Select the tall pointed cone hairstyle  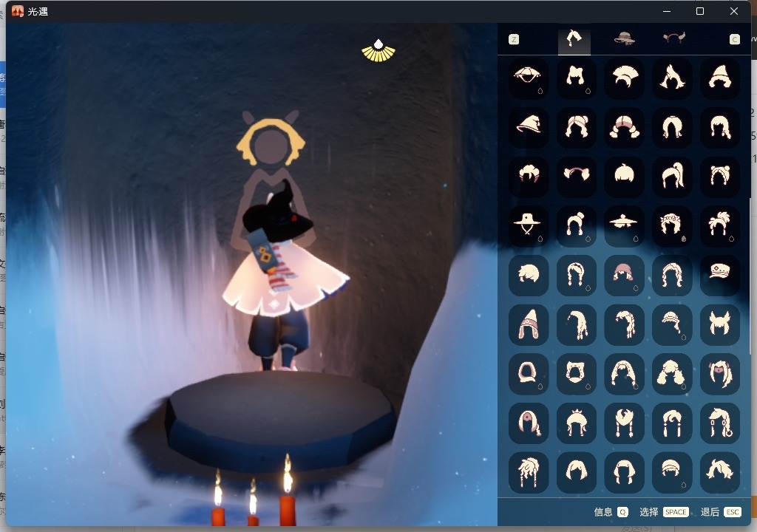[720, 78]
